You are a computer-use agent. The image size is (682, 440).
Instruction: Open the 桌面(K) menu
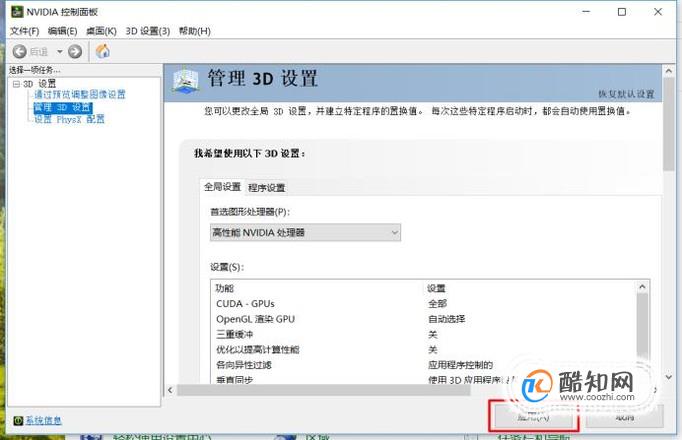pos(101,31)
